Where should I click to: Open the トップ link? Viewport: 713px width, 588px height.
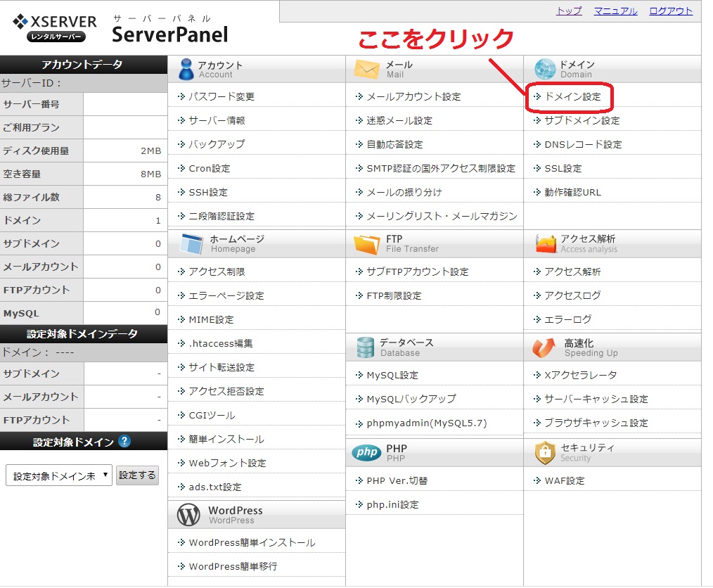pyautogui.click(x=569, y=11)
